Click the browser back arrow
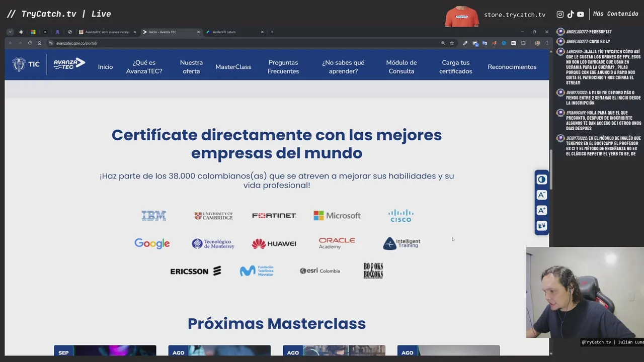644x362 pixels. tap(11, 43)
